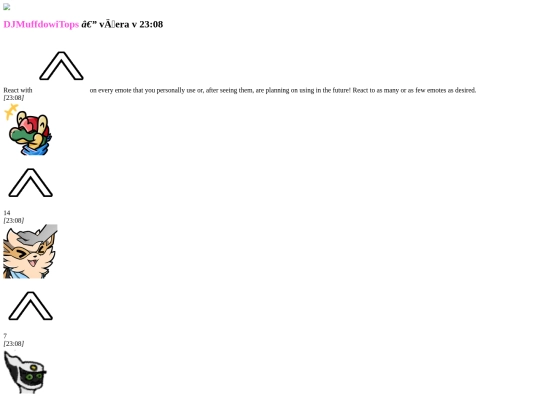Add upvote reaction under the masked cat emote
Viewport: 540px width, 405px height.
point(30,306)
